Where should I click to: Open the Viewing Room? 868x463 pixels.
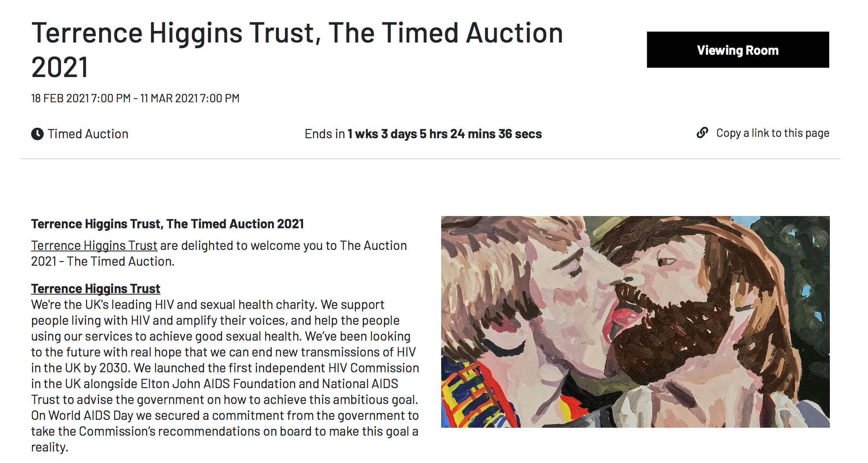738,50
